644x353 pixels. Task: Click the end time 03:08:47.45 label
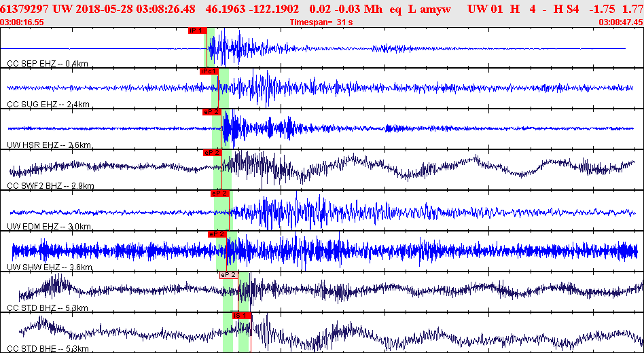click(x=621, y=22)
